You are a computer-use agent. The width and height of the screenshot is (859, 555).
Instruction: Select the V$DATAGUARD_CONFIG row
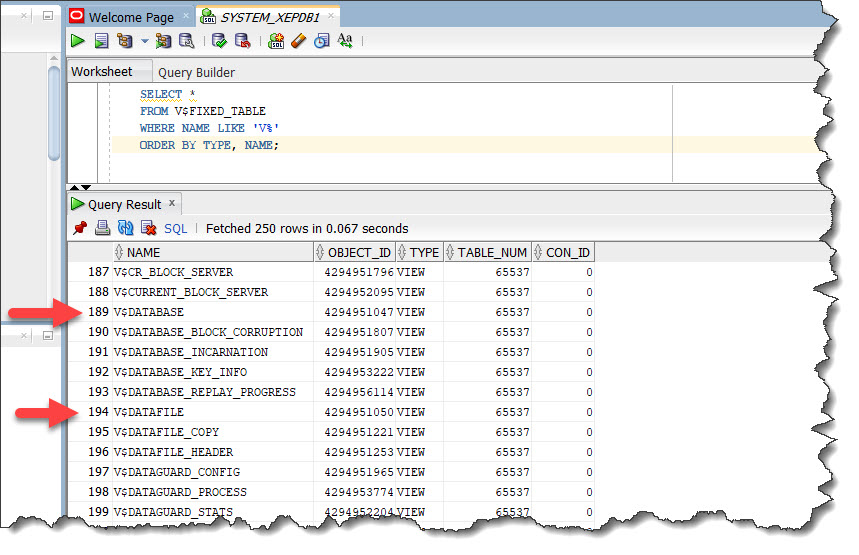[x=331, y=472]
